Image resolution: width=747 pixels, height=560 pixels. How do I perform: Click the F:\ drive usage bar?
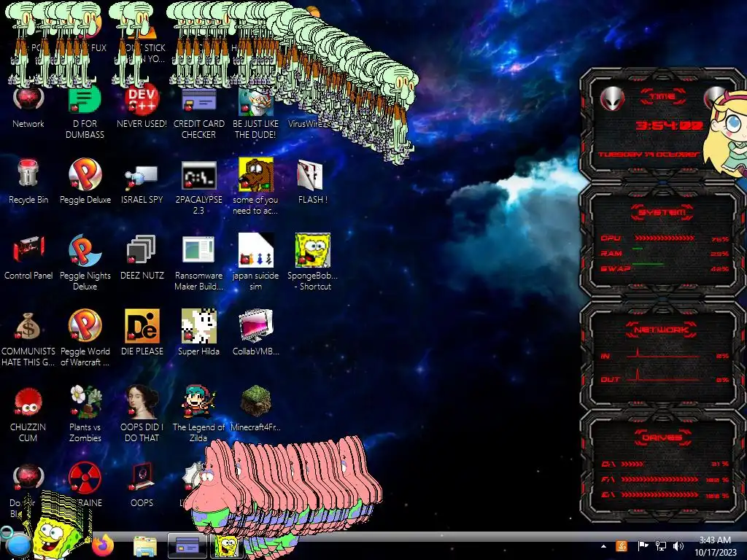click(659, 480)
